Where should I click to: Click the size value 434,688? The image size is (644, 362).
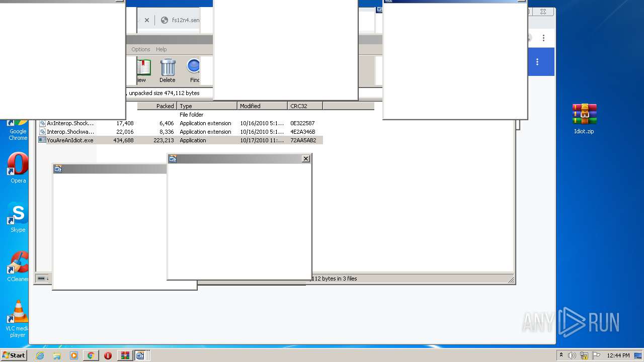[123, 140]
